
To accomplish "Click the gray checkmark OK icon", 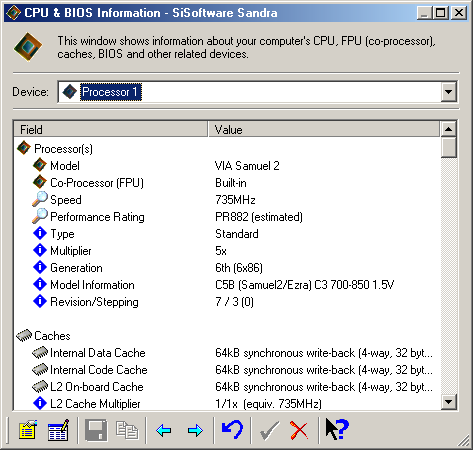I will coord(269,430).
